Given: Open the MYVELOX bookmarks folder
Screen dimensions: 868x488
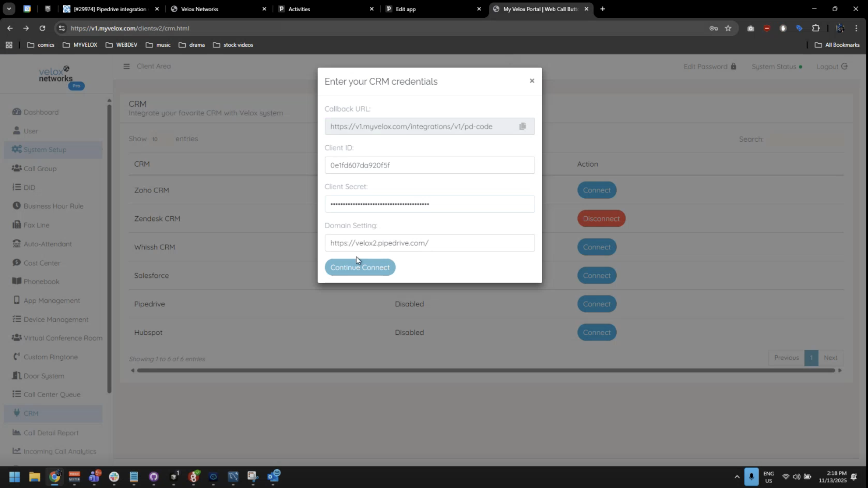Looking at the screenshot, I should click(x=80, y=45).
